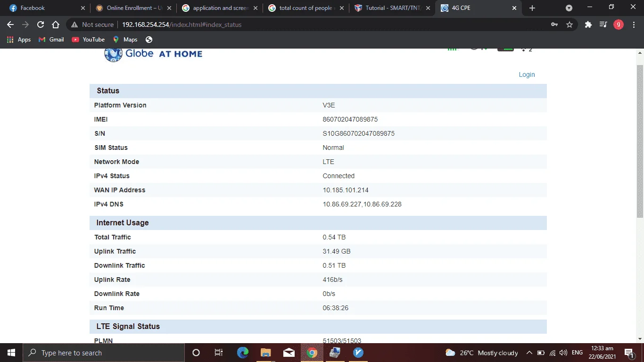Click the globe bookmark icon
644x362 pixels.
coord(149,40)
